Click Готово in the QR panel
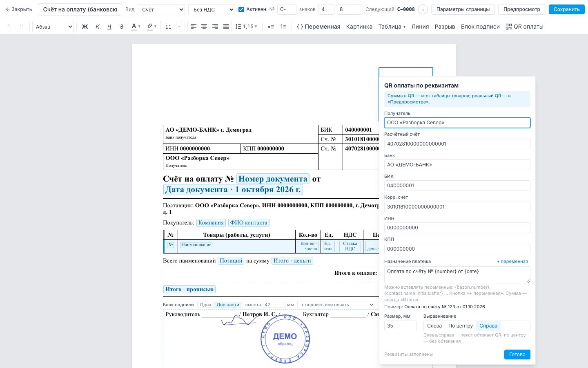The height and width of the screenshot is (368, 588). 517,355
